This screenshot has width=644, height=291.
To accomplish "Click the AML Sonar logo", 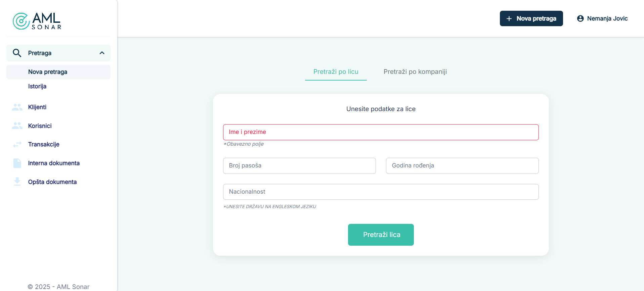I will tap(37, 21).
